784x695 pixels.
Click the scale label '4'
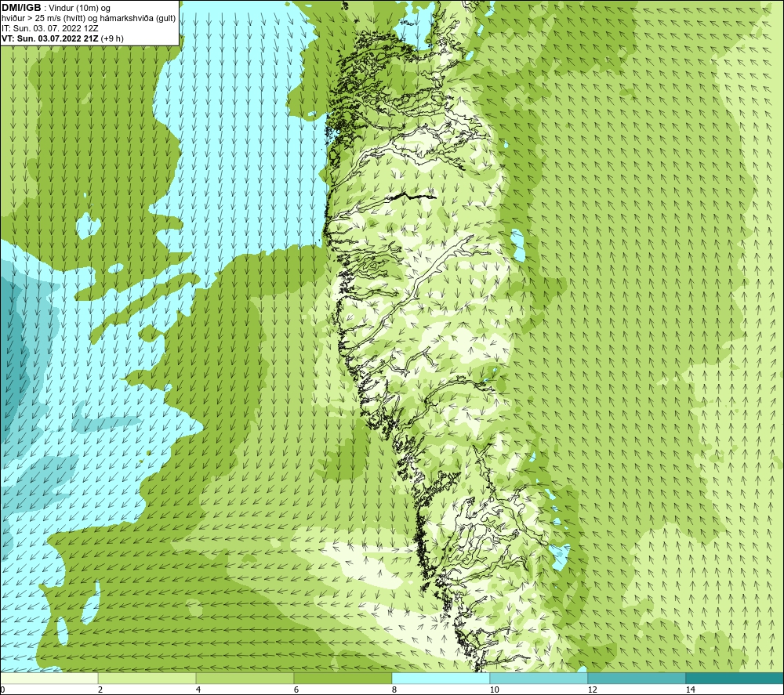pyautogui.click(x=198, y=690)
